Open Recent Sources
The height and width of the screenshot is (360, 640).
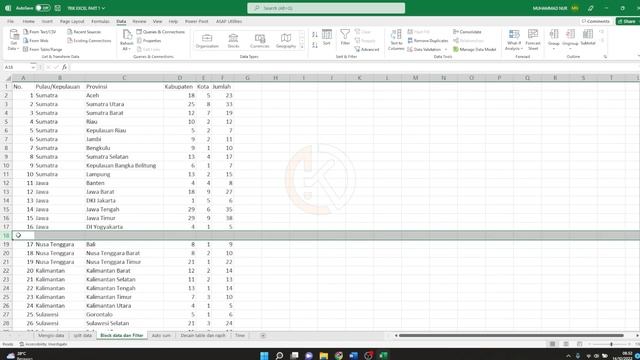(84, 32)
